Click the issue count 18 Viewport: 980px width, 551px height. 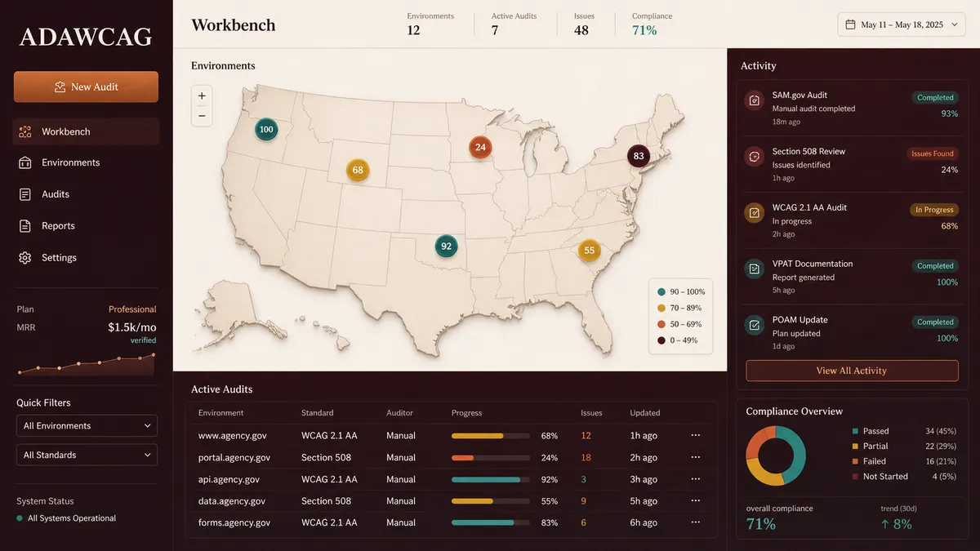point(586,458)
